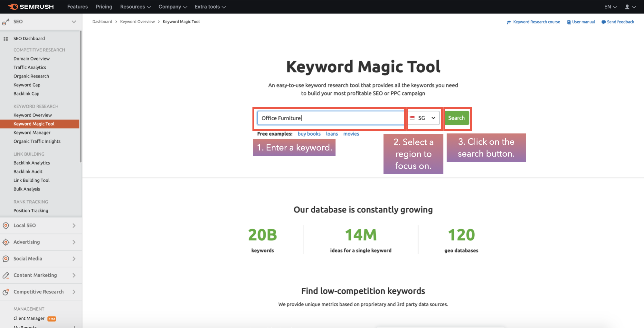Screen dimensions: 644x328
Task: Open Link Building Tool in sidebar
Action: [x=32, y=180]
